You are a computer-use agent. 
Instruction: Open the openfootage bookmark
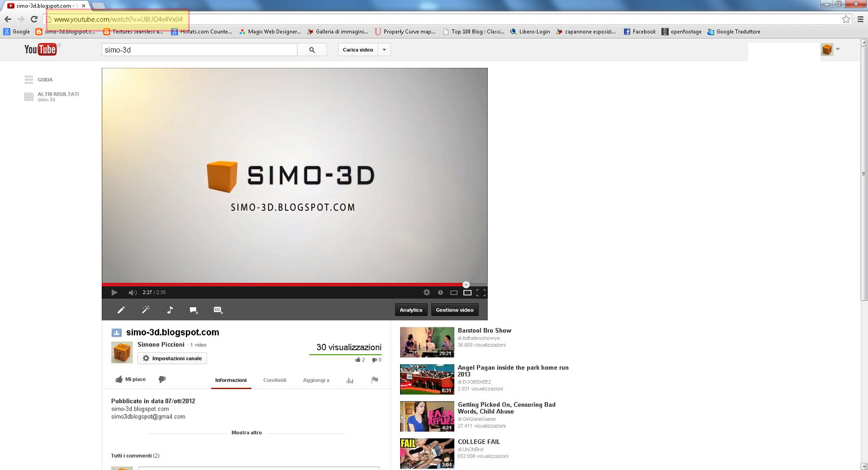click(682, 32)
